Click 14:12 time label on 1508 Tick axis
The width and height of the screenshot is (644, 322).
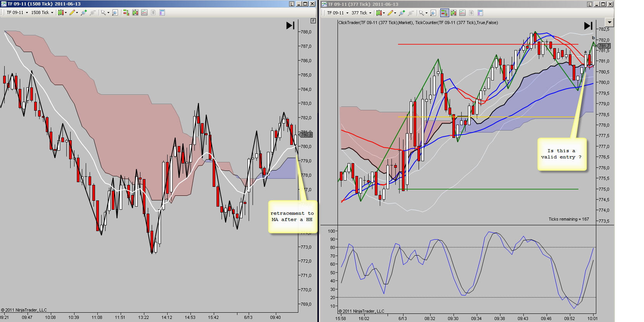click(167, 317)
